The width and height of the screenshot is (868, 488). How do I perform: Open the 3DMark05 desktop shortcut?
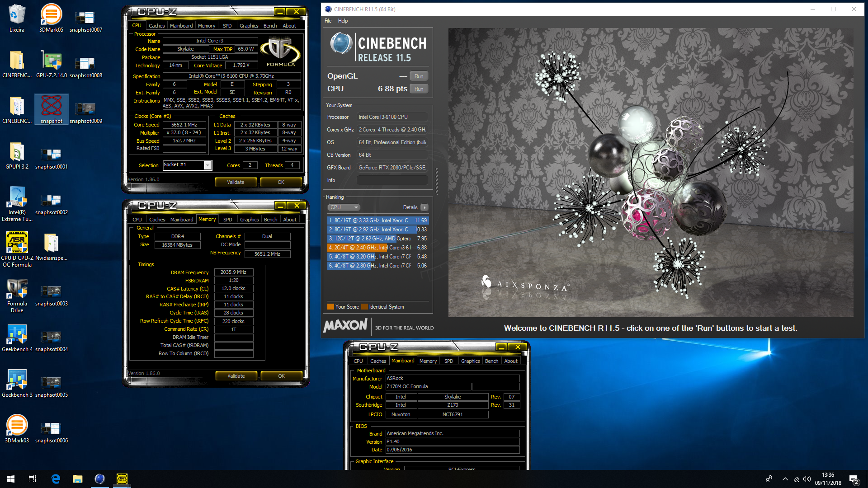[x=51, y=18]
